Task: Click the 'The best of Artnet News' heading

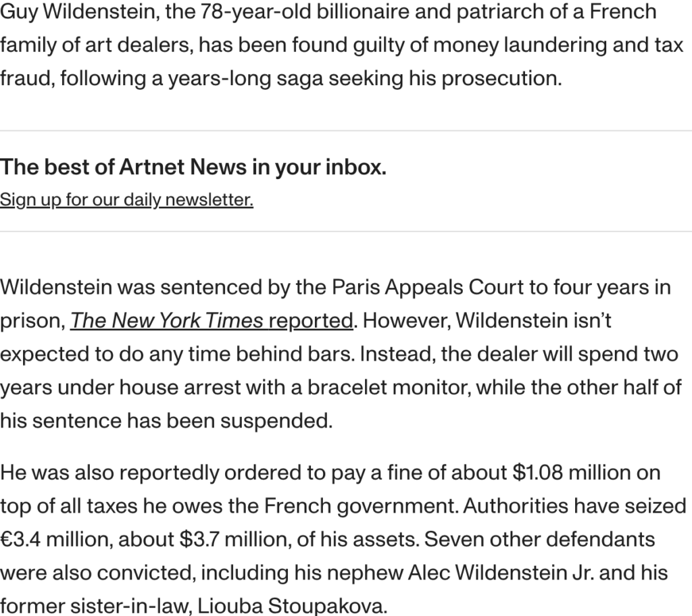Action: point(193,168)
